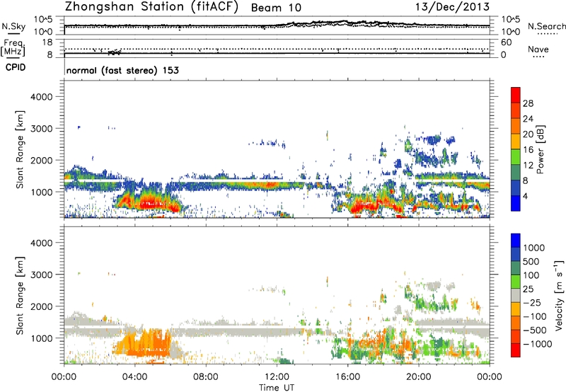This screenshot has height=392, width=566.
Task: Click the "24" power colorbar value
Action: coord(528,119)
